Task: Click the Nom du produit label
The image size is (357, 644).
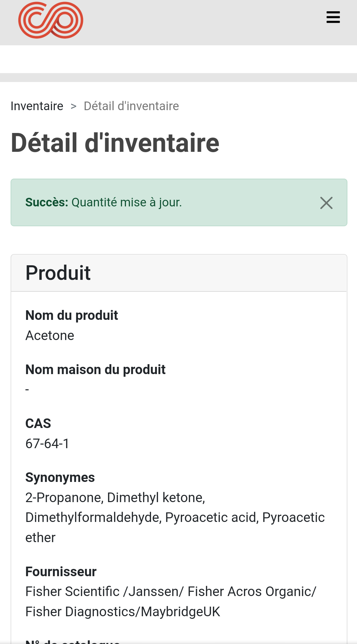Action: pos(72,315)
